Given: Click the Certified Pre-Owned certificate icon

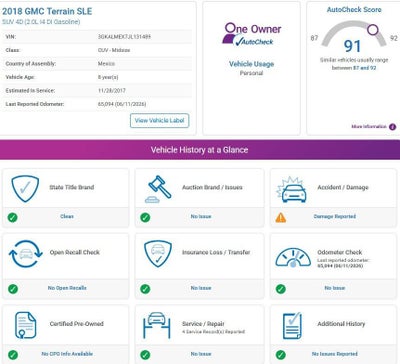Looking at the screenshot, I should tap(25, 325).
